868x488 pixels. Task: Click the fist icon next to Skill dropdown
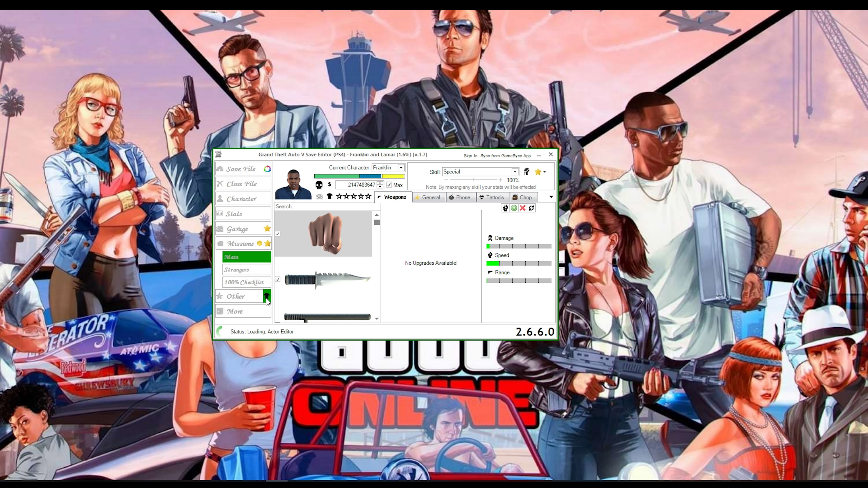coord(526,171)
